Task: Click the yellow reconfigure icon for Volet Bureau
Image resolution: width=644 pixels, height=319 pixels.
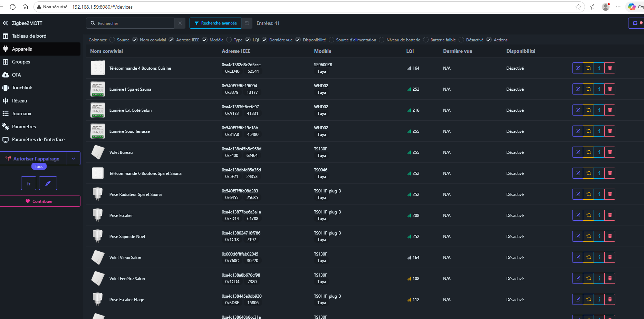Action: click(588, 152)
